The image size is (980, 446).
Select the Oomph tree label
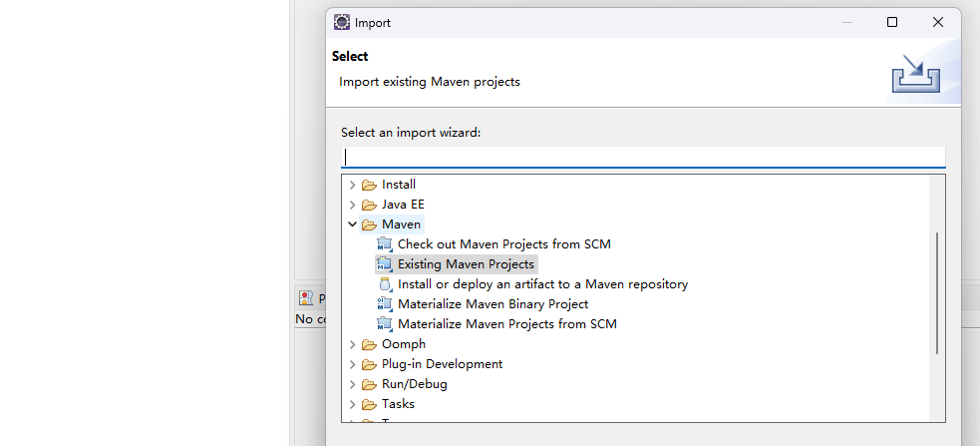pyautogui.click(x=404, y=344)
